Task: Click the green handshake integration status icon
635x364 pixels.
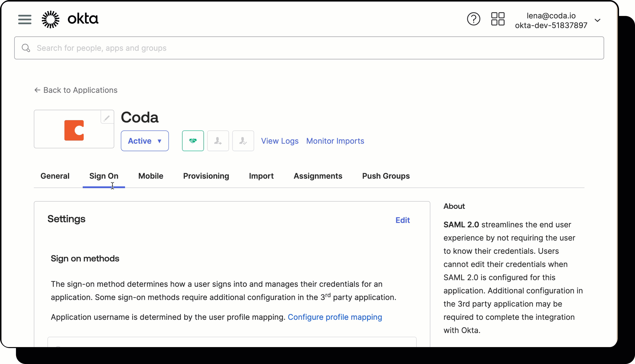Action: click(x=193, y=141)
